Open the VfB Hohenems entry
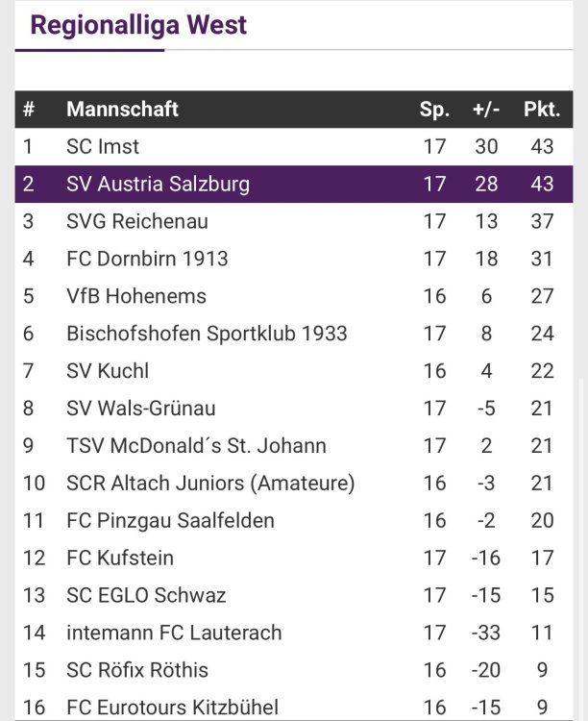588x721 pixels. pos(136,296)
